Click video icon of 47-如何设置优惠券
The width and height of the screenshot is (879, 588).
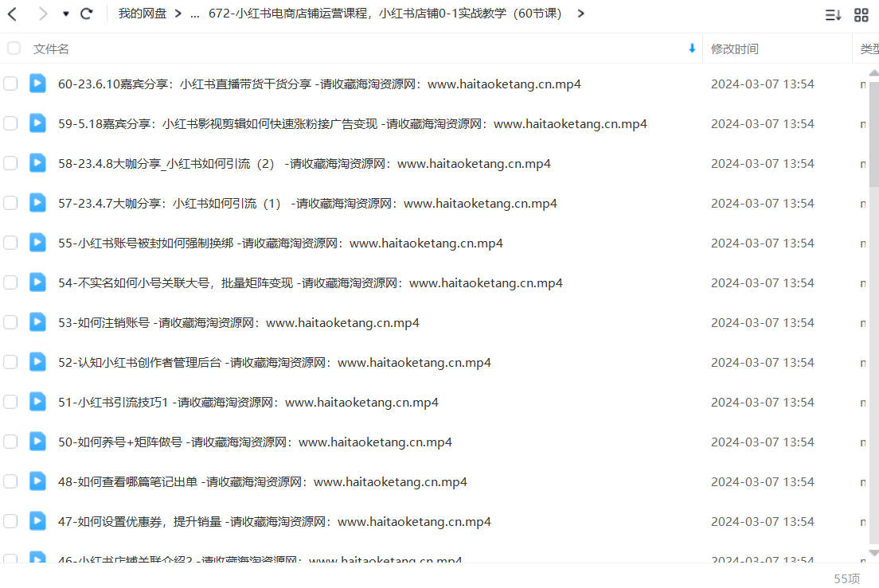point(37,521)
